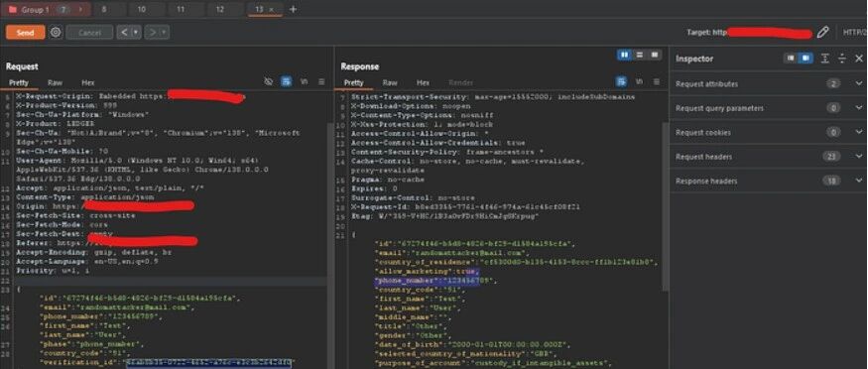Click the Content-Type header line in Request
Viewport: 868px width, 369px height.
(x=85, y=197)
